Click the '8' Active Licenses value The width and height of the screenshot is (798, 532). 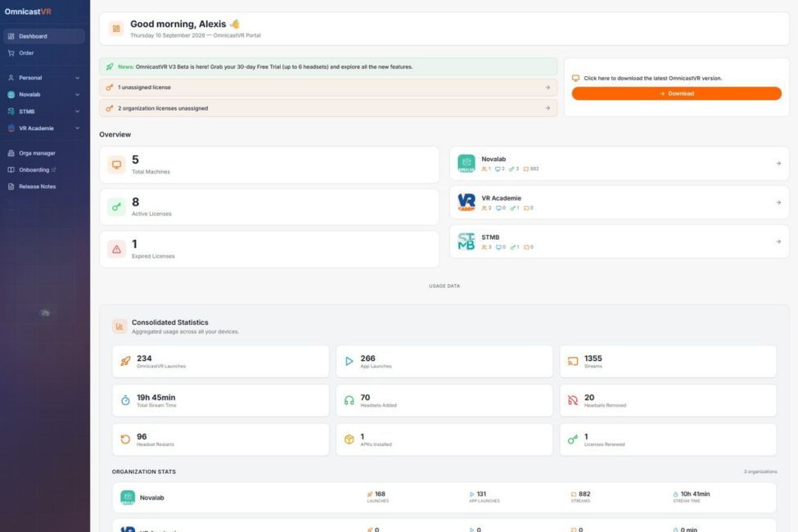pos(135,202)
